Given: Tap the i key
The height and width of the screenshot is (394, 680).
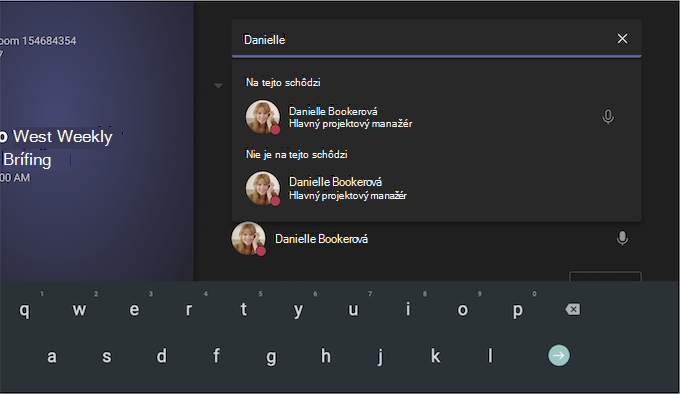Looking at the screenshot, I should (x=408, y=309).
